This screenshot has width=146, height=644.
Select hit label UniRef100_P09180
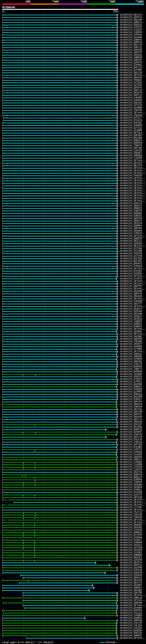(x=131, y=379)
